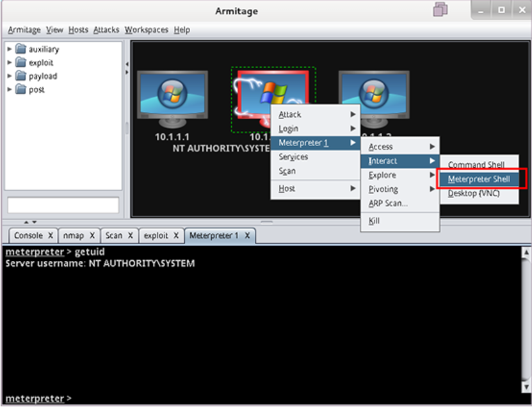Click the console scrollbar up arrow
532x407 pixels.
click(526, 252)
